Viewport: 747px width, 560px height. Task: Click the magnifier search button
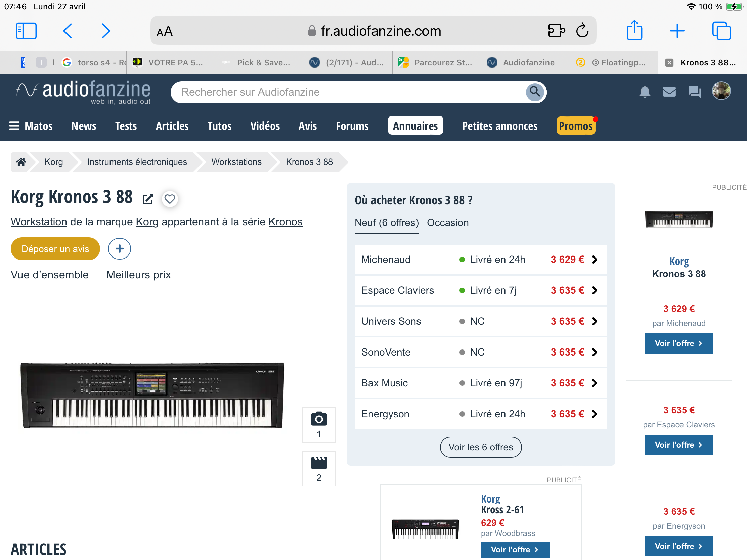pyautogui.click(x=535, y=92)
